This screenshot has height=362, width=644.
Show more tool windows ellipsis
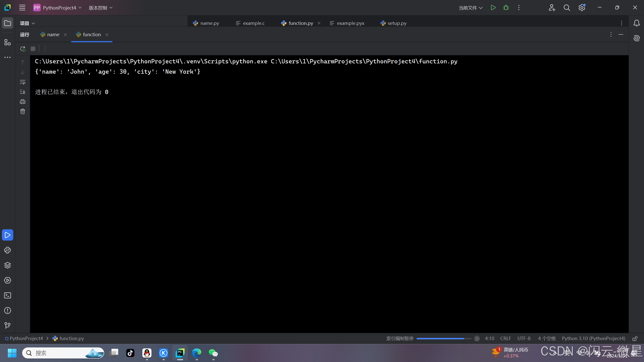[8, 57]
